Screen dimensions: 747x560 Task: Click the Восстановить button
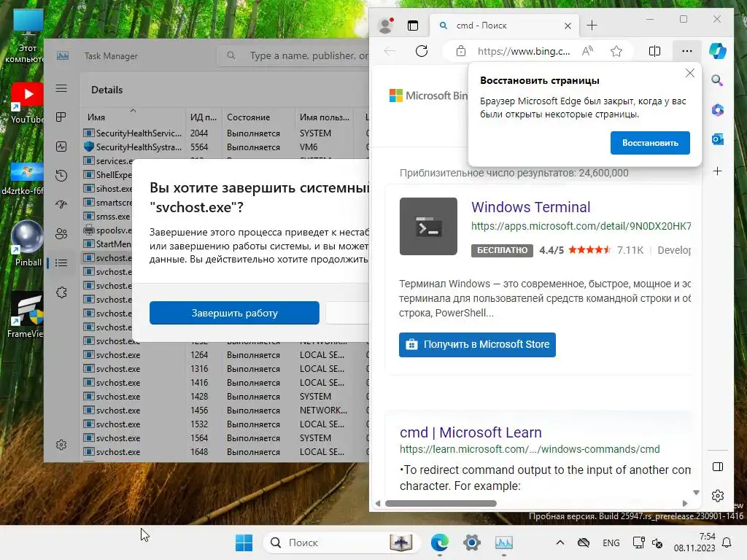click(x=650, y=143)
